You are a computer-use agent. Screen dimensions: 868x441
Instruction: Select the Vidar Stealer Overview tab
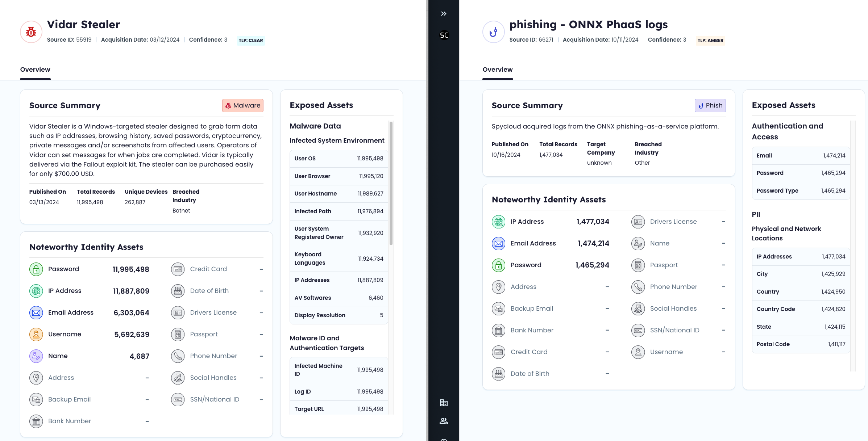pyautogui.click(x=35, y=70)
